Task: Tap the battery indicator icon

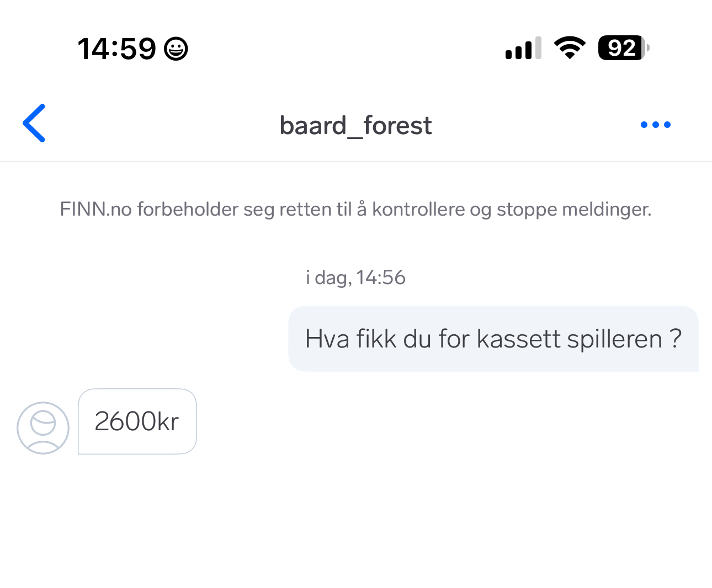Action: (623, 48)
